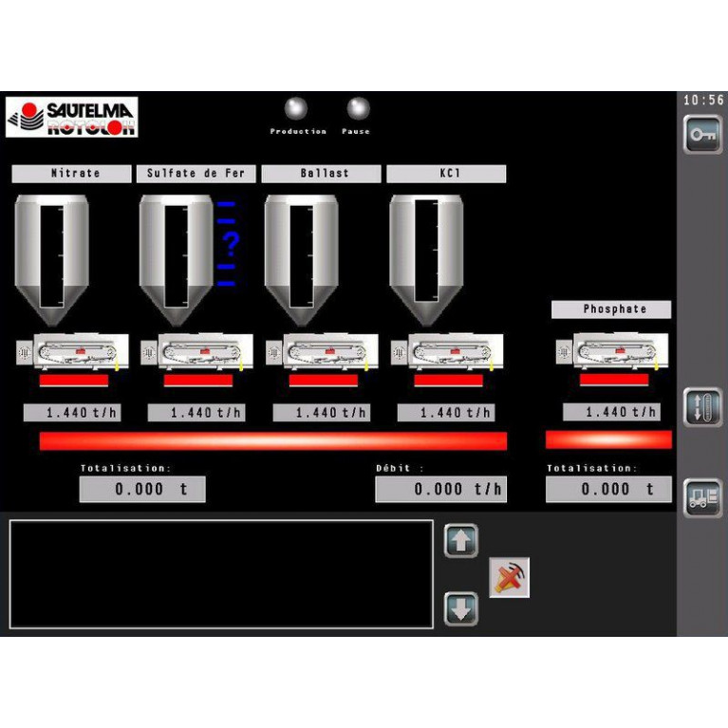The height and width of the screenshot is (728, 728).
Task: Select the Nitrate label button
Action: [x=71, y=174]
